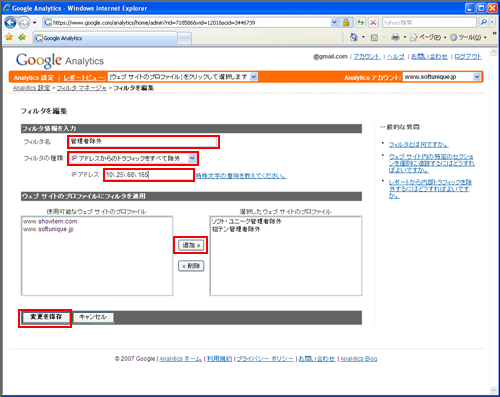500x397 pixels.
Task: Click the キャンセル button
Action: point(93,317)
